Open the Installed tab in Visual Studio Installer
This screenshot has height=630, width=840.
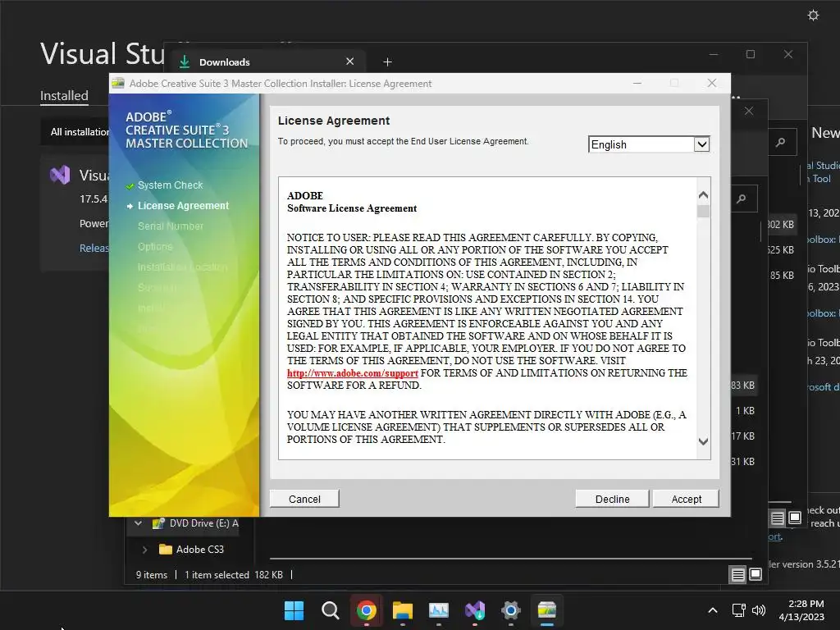(64, 95)
